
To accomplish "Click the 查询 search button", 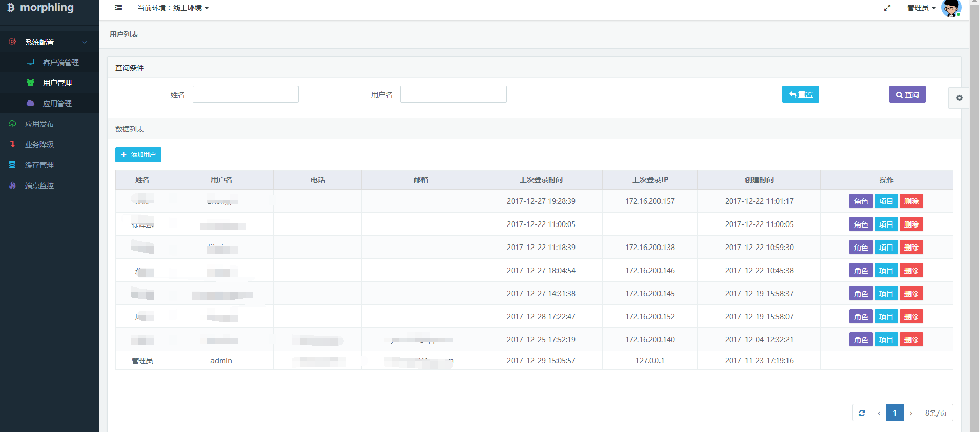I will 907,94.
